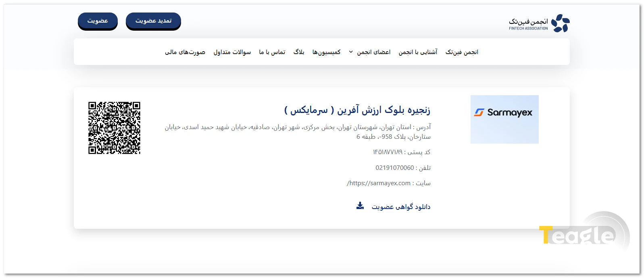This screenshot has width=644, height=278.
Task: Open the Fintech Association logo home link
Action: coord(539,23)
